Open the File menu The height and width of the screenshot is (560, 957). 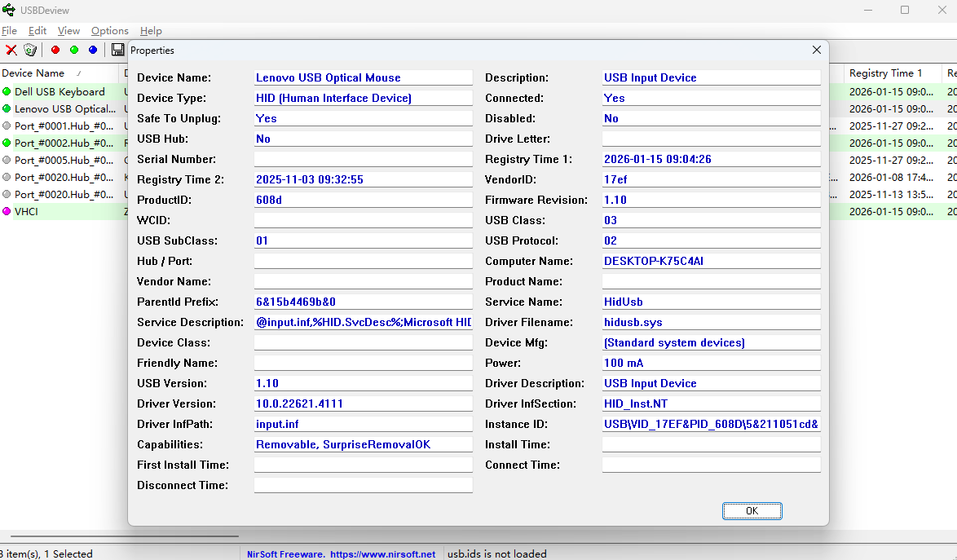[9, 31]
